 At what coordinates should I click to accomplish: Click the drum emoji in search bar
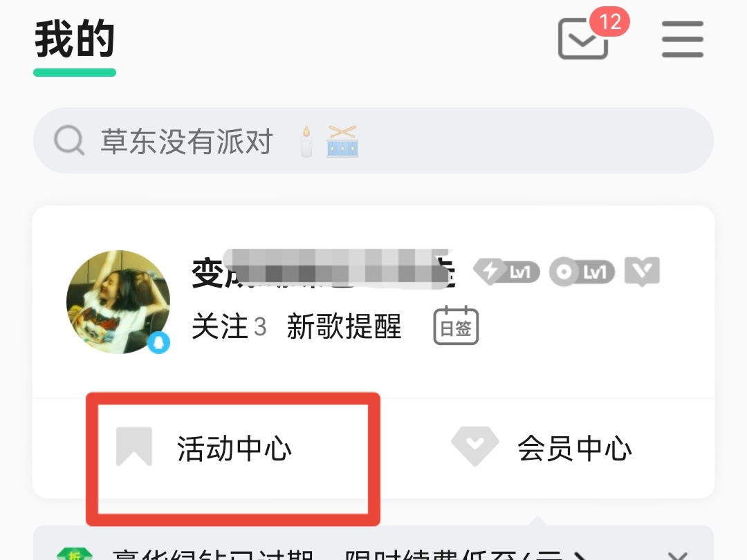tap(342, 141)
